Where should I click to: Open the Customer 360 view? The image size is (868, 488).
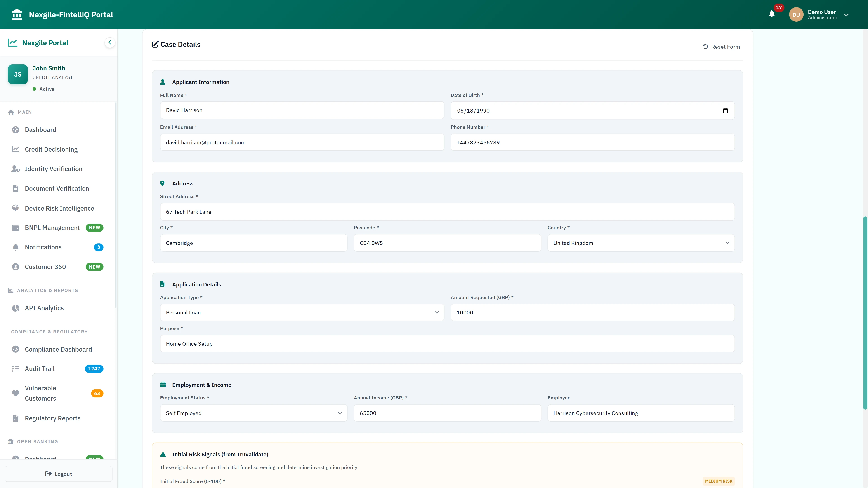(45, 266)
